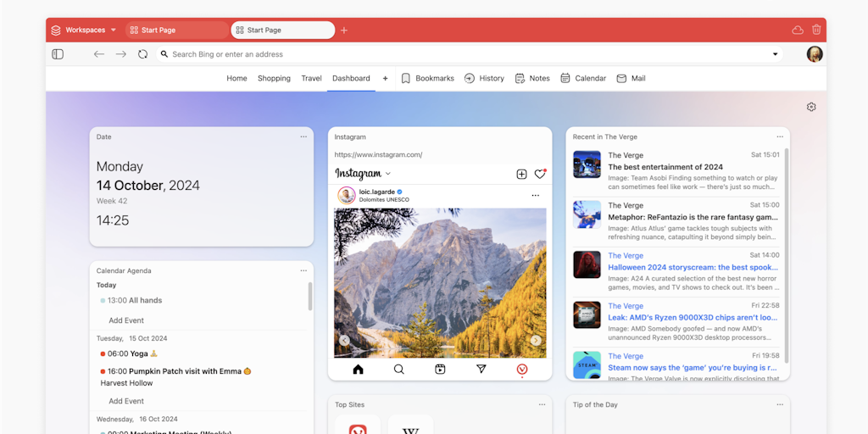Open the Vivaldi top site tile
Image resolution: width=868 pixels, height=434 pixels.
[x=358, y=425]
